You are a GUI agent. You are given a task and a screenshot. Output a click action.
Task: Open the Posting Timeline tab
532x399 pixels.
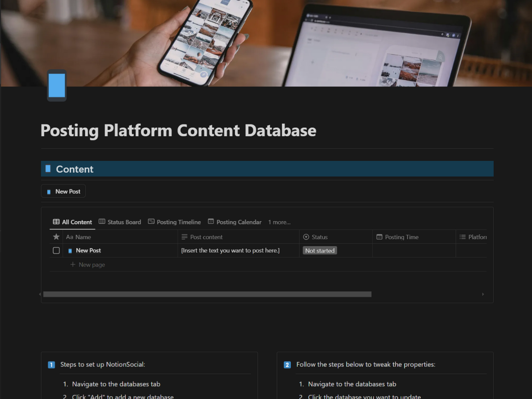[174, 222]
